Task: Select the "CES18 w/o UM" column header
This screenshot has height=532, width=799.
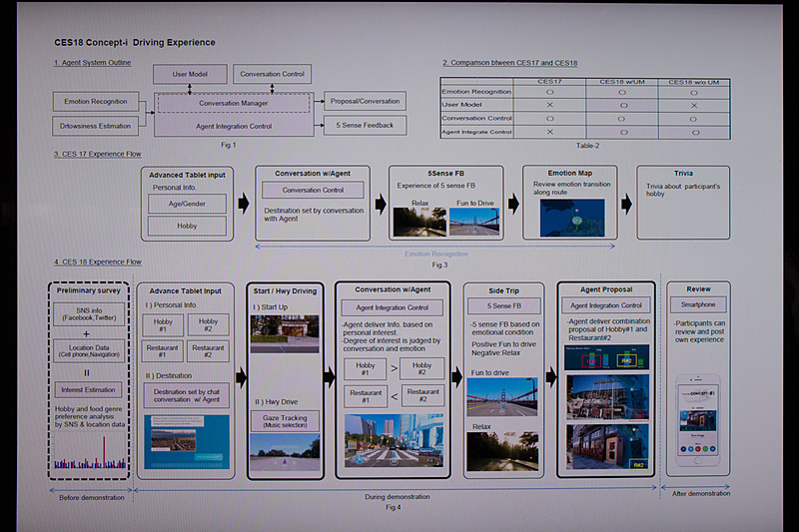Action: [694, 82]
